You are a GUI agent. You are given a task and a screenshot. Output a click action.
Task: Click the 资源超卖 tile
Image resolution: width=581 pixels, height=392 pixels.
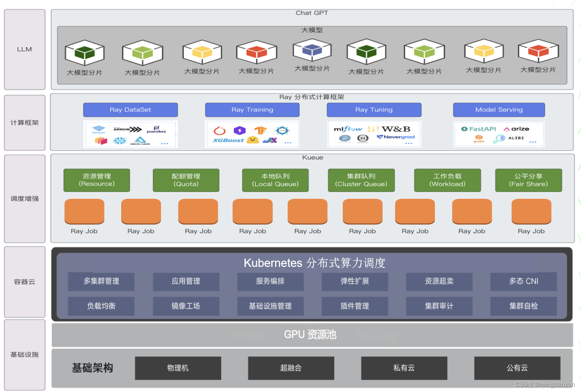pyautogui.click(x=439, y=281)
